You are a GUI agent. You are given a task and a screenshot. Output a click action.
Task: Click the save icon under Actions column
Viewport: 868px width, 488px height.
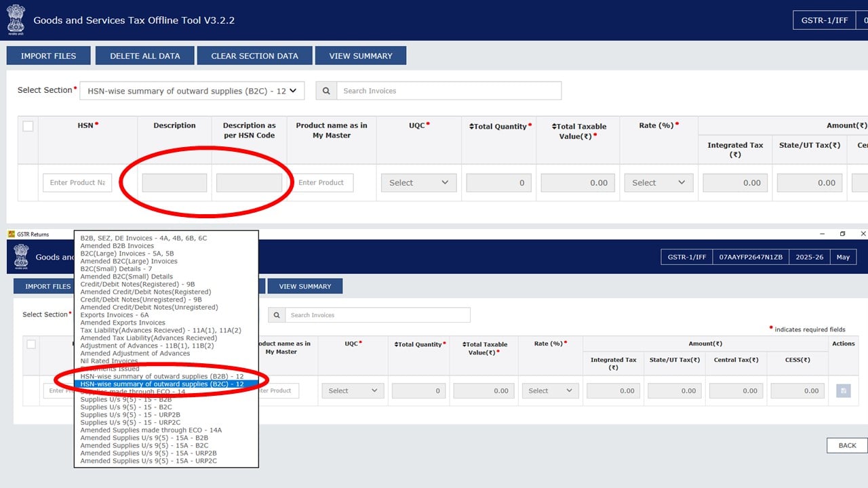[843, 391]
